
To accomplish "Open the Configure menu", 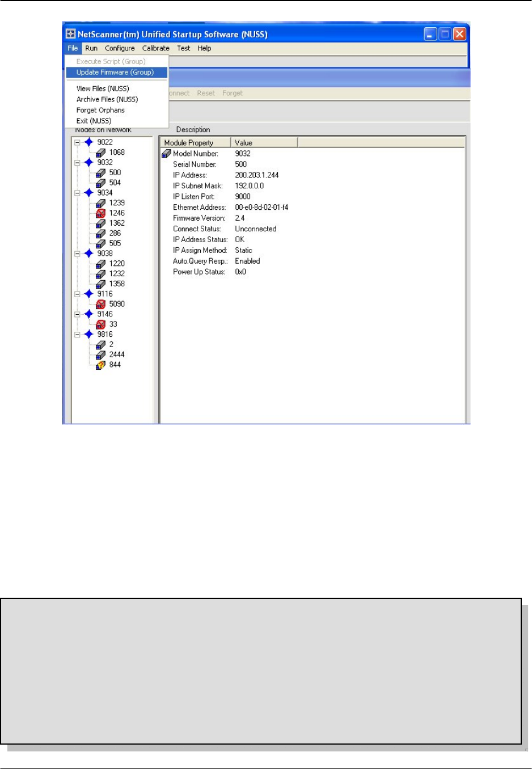I will click(x=120, y=48).
